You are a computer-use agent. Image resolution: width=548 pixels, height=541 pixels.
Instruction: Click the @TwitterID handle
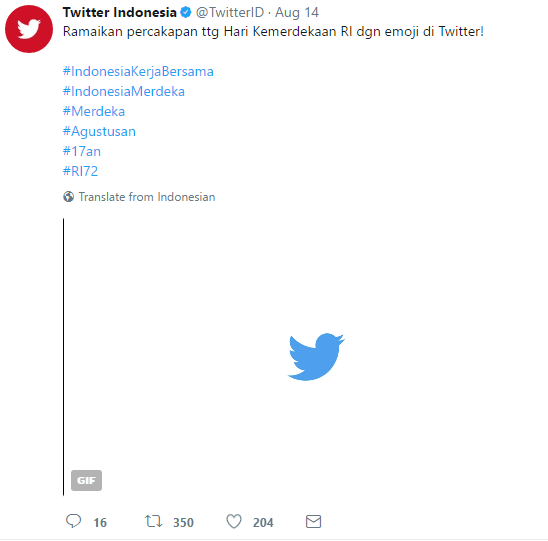(x=230, y=13)
